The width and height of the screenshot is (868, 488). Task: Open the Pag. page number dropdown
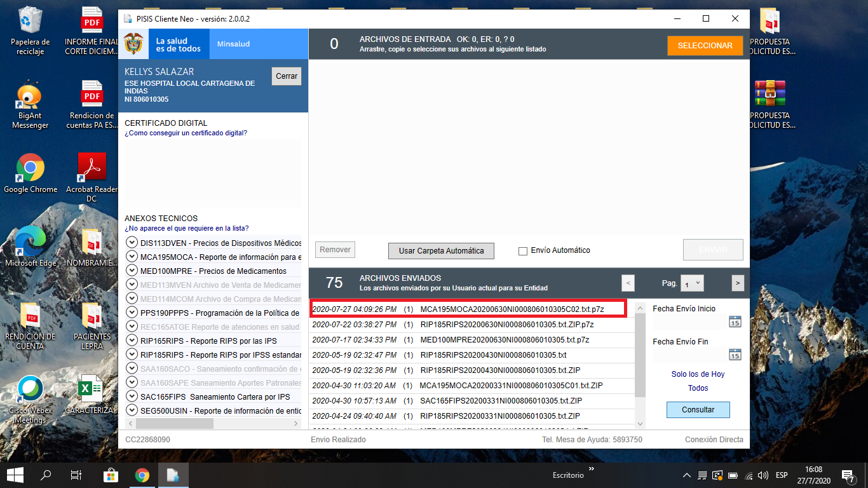pos(691,283)
